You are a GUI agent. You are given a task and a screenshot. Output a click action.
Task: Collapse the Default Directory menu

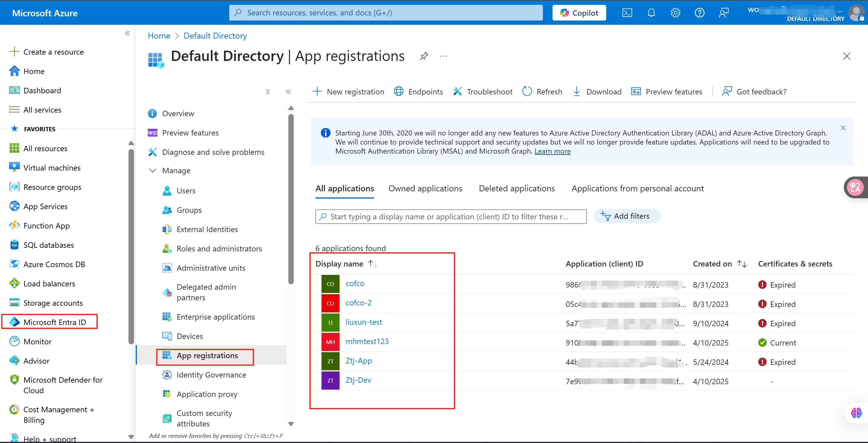pos(288,92)
